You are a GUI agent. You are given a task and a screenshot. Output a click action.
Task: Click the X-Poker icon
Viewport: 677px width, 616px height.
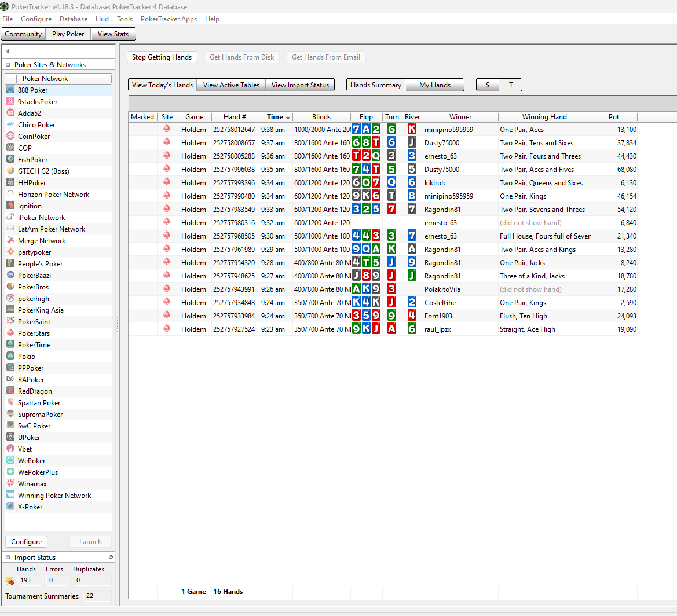pos(11,507)
